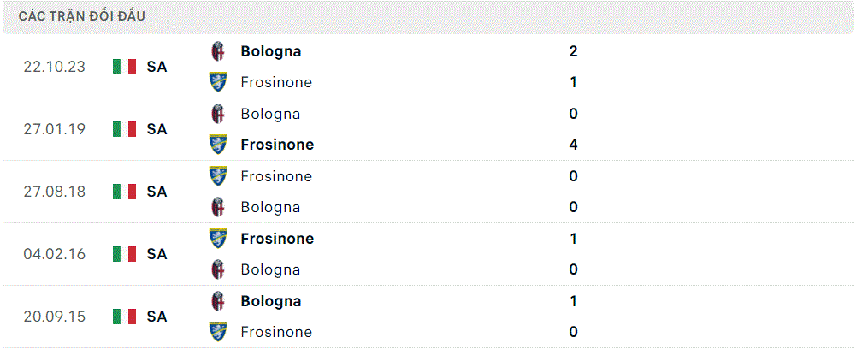Open Frosinone team in 27.08.18 match

(276, 177)
